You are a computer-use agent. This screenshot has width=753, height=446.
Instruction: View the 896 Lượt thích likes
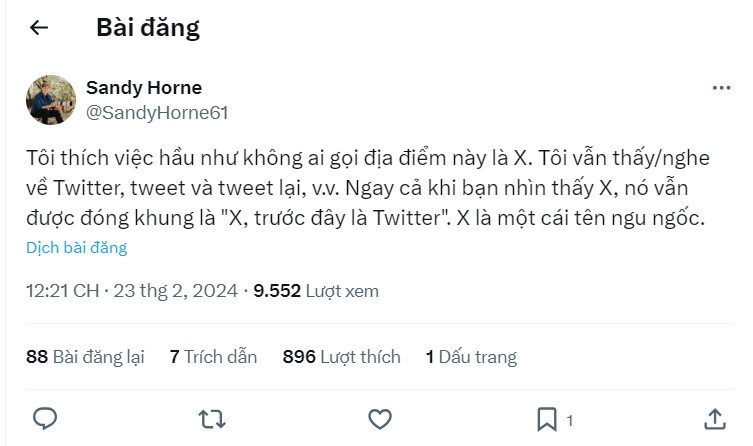341,357
